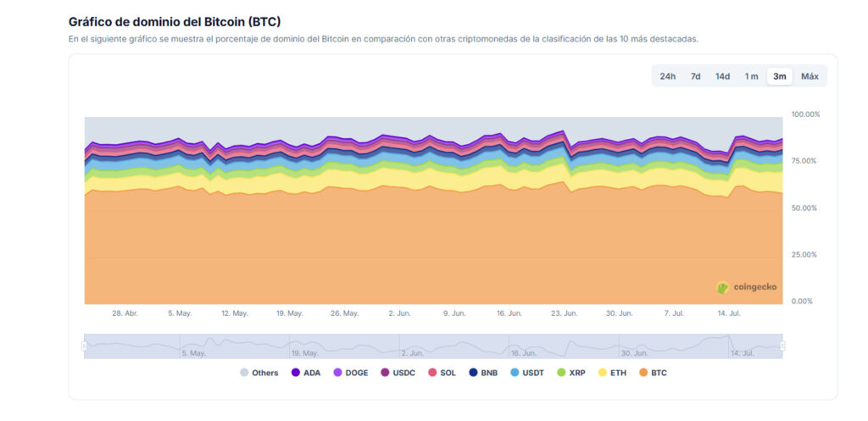The height and width of the screenshot is (421, 868).
Task: Select the 24h time range
Action: coord(668,76)
